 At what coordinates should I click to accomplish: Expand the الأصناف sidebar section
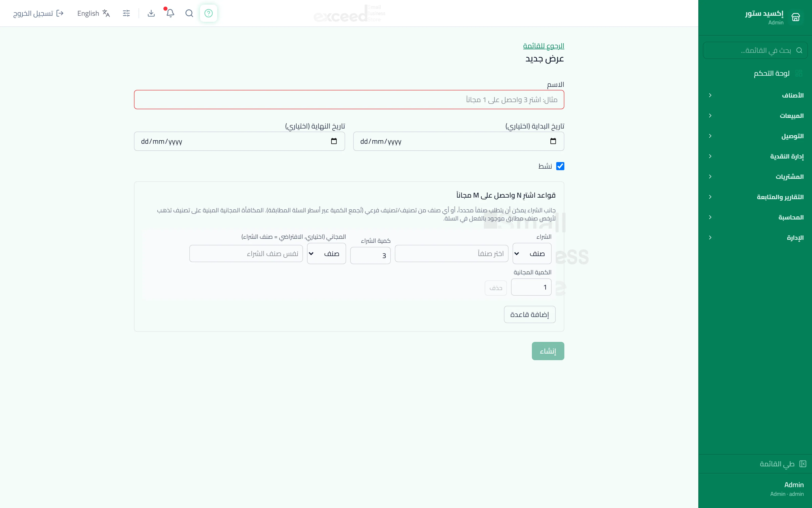pyautogui.click(x=755, y=96)
